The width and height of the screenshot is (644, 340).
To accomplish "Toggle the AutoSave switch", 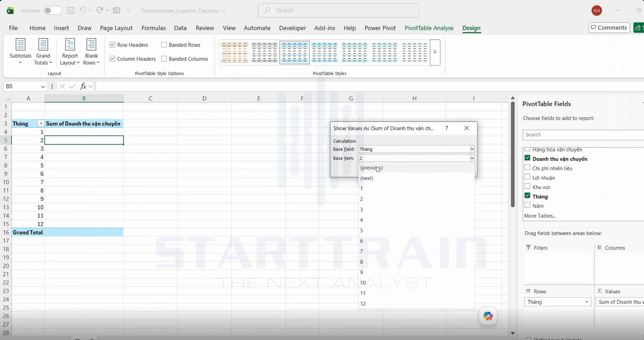I will click(52, 10).
